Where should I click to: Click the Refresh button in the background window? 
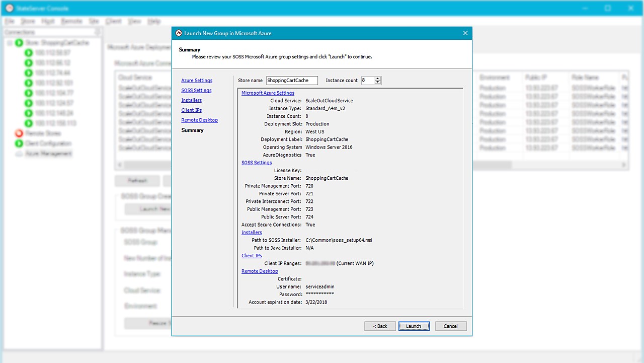[x=137, y=181]
